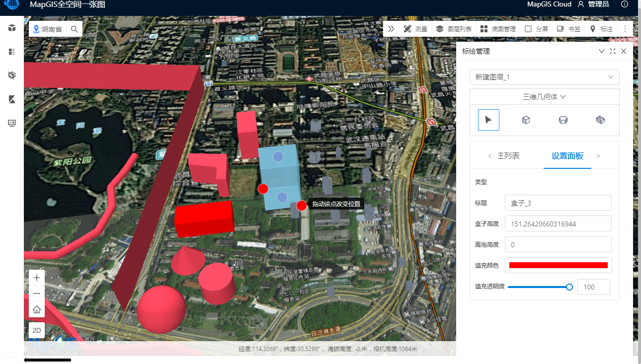Click the upper blue circle control point
641x364 pixels.
278,156
